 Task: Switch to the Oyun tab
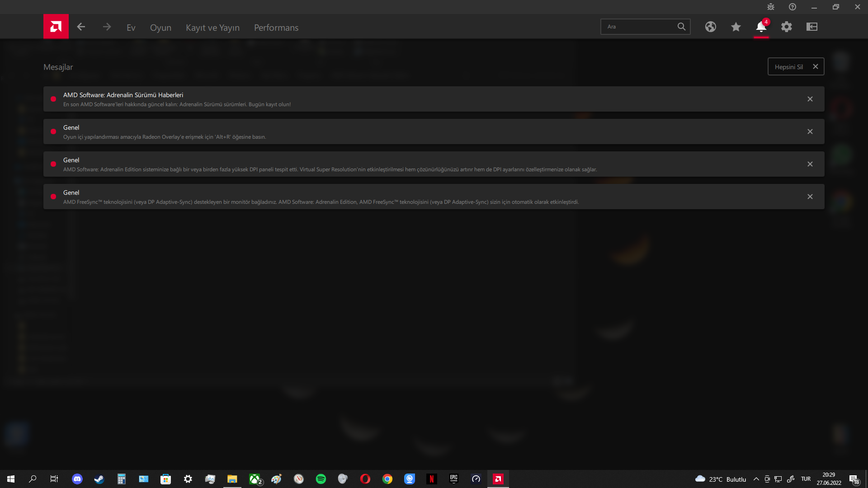pos(160,28)
